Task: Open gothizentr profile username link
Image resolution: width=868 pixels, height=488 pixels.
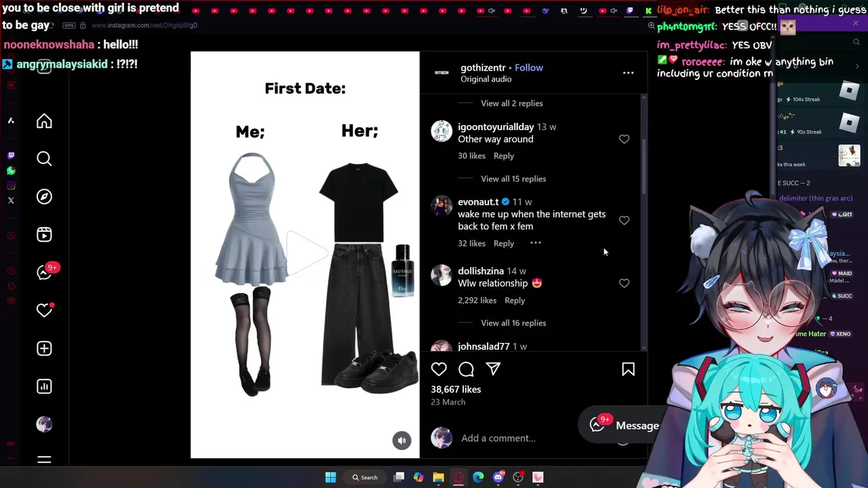Action: pyautogui.click(x=483, y=68)
